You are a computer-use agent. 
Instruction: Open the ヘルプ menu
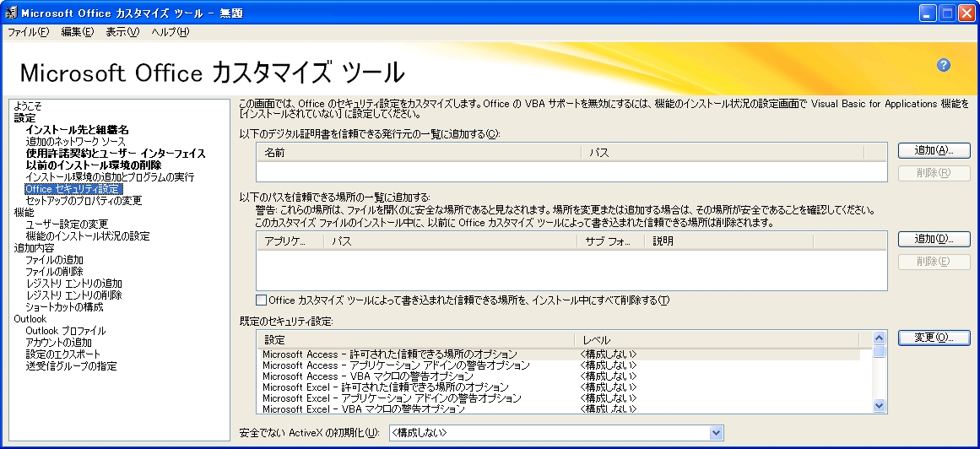click(x=170, y=32)
